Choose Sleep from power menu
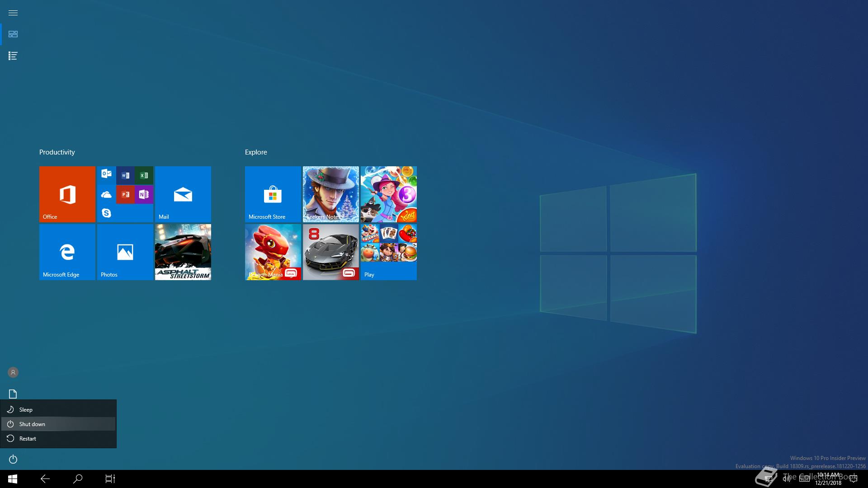This screenshot has width=868, height=488. click(58, 409)
